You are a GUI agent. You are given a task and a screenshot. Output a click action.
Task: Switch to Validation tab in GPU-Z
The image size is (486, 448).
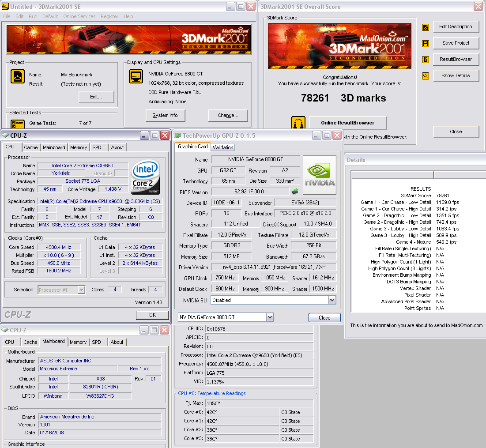[223, 147]
